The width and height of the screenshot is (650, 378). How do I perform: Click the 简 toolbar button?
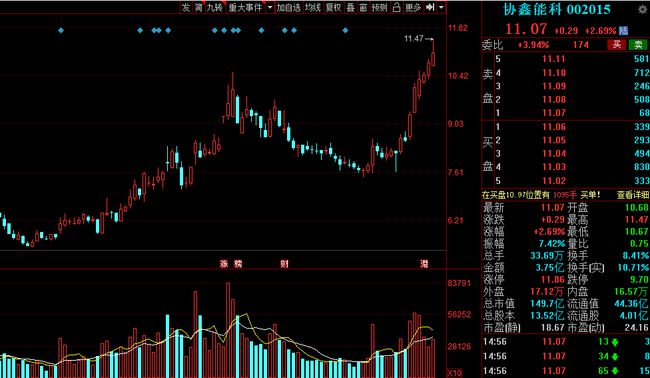tap(199, 7)
